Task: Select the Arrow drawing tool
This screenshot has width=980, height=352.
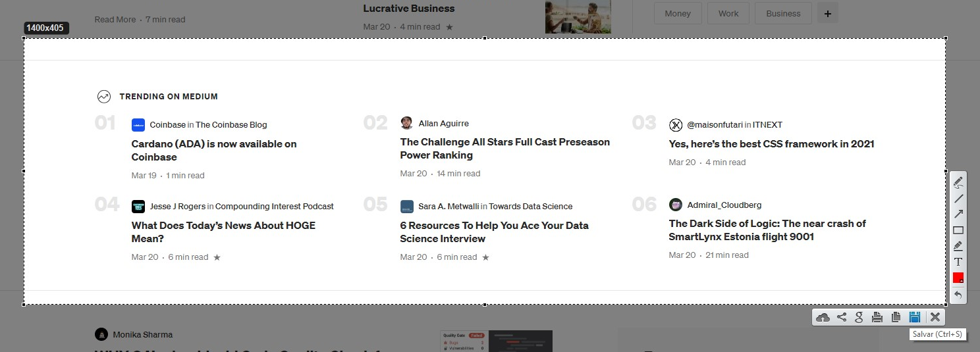Action: pyautogui.click(x=958, y=214)
